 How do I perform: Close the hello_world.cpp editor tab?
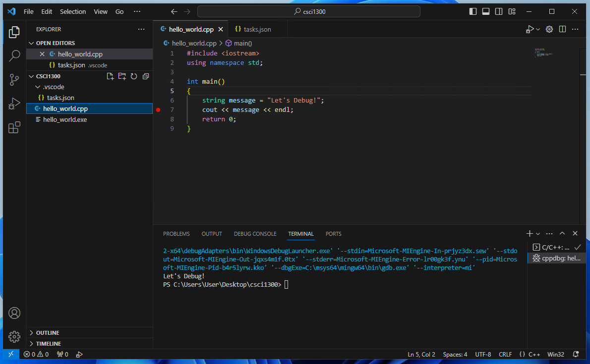[x=221, y=29]
